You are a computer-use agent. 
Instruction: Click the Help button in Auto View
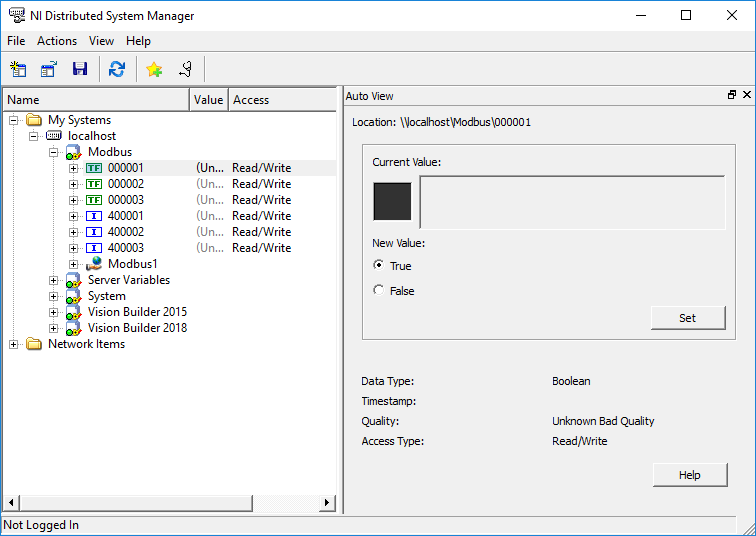689,475
